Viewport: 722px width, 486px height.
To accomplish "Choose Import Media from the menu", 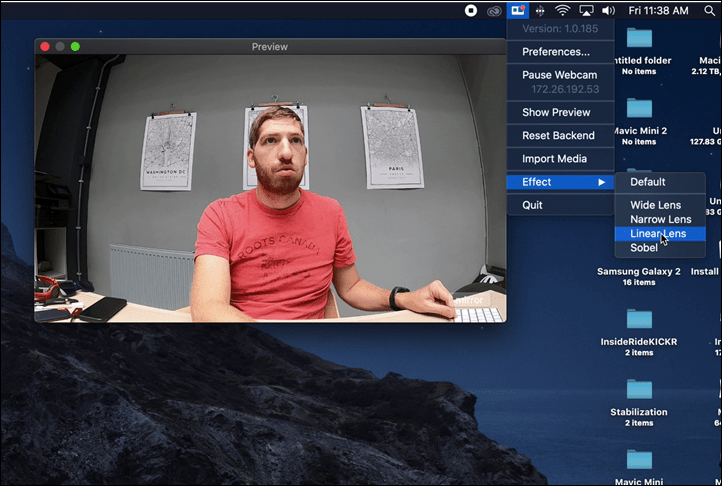I will (560, 158).
